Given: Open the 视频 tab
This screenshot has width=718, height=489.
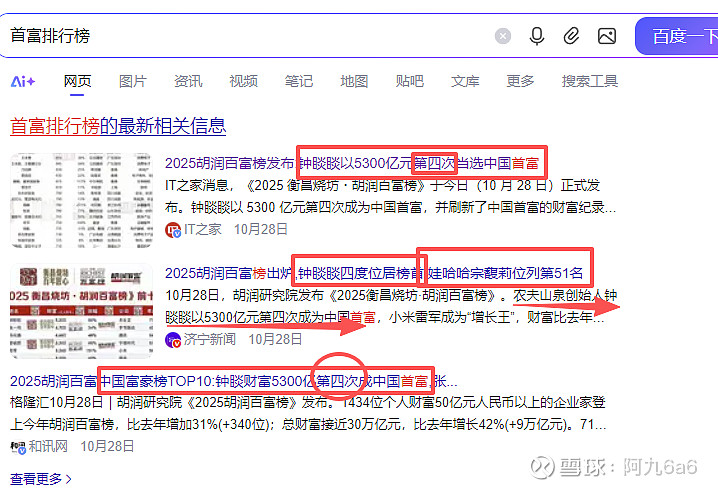Looking at the screenshot, I should (x=244, y=82).
